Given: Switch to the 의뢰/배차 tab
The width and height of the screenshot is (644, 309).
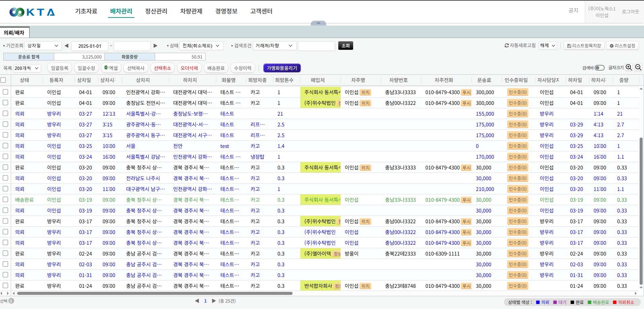Looking at the screenshot, I should (14, 33).
